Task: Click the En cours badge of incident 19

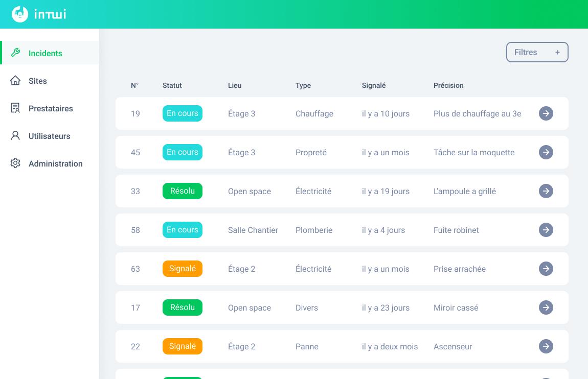Action: [182, 113]
